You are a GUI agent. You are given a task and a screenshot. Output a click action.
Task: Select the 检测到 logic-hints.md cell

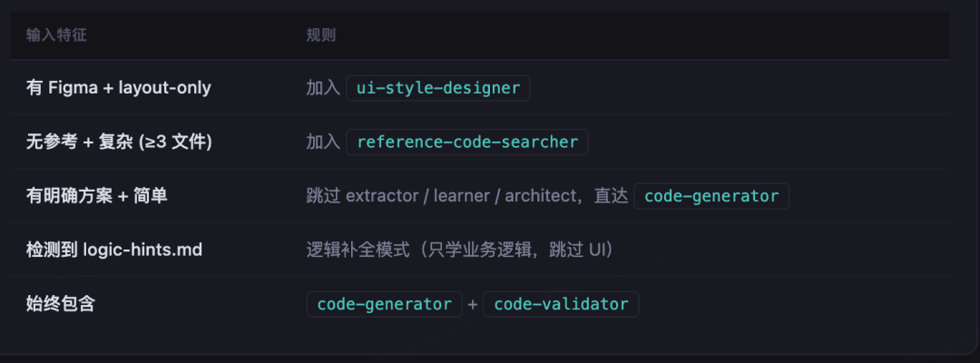click(114, 250)
